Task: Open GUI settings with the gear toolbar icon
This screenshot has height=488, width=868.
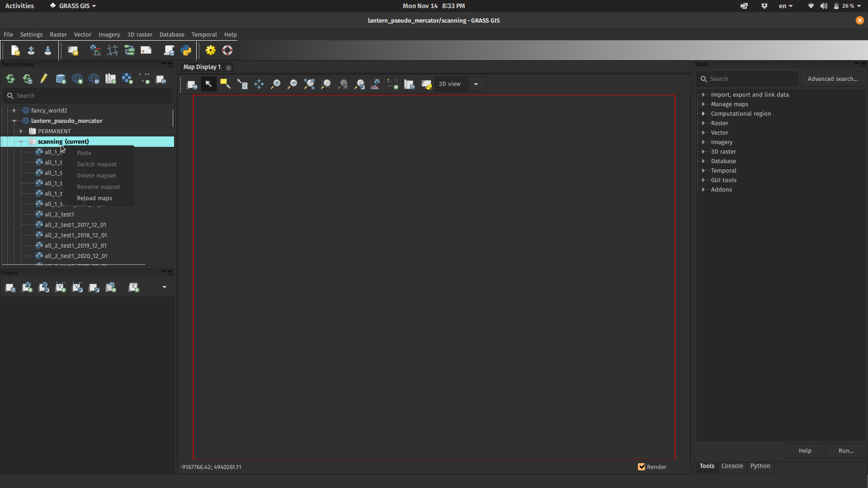Action: (x=211, y=50)
